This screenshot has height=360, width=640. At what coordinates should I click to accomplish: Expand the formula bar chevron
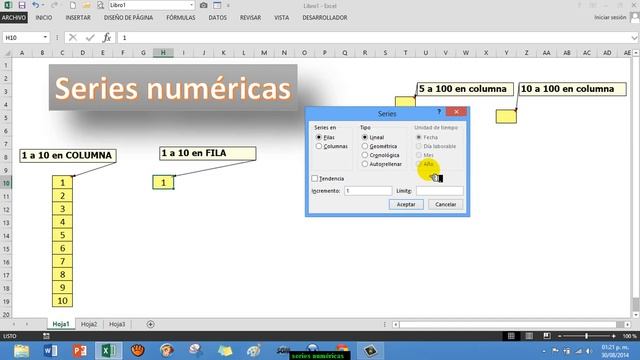634,38
